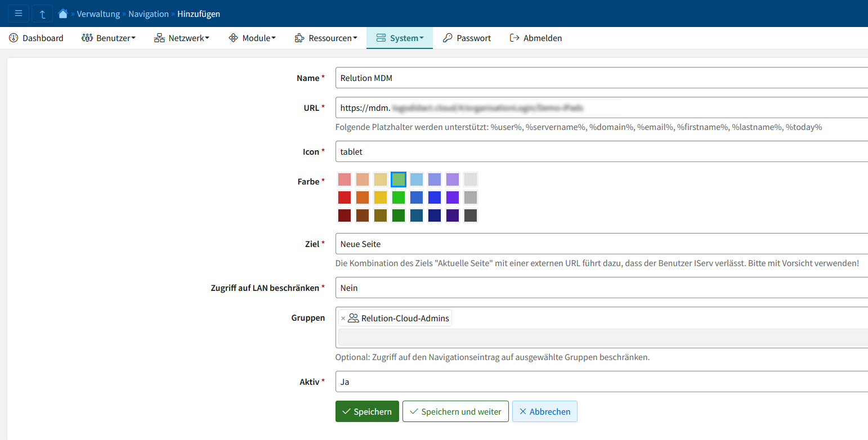Click the Module boxes icon
This screenshot has width=868, height=440.
pyautogui.click(x=233, y=38)
